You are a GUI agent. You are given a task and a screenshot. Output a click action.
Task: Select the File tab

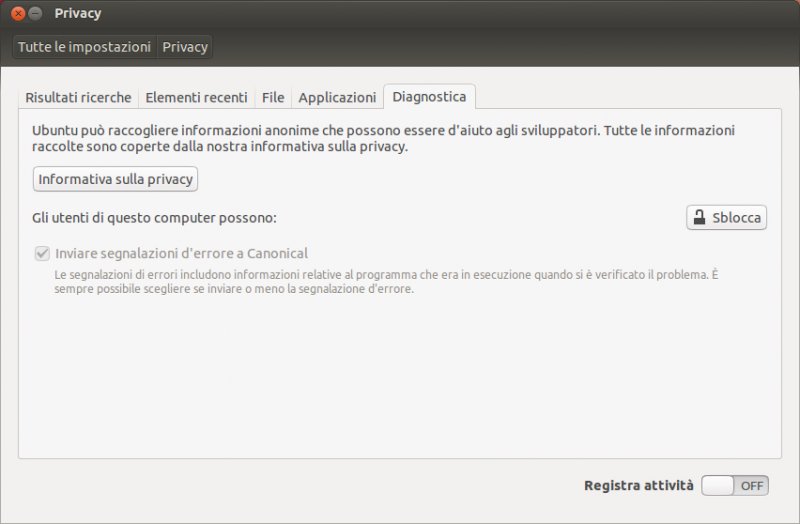pos(273,97)
